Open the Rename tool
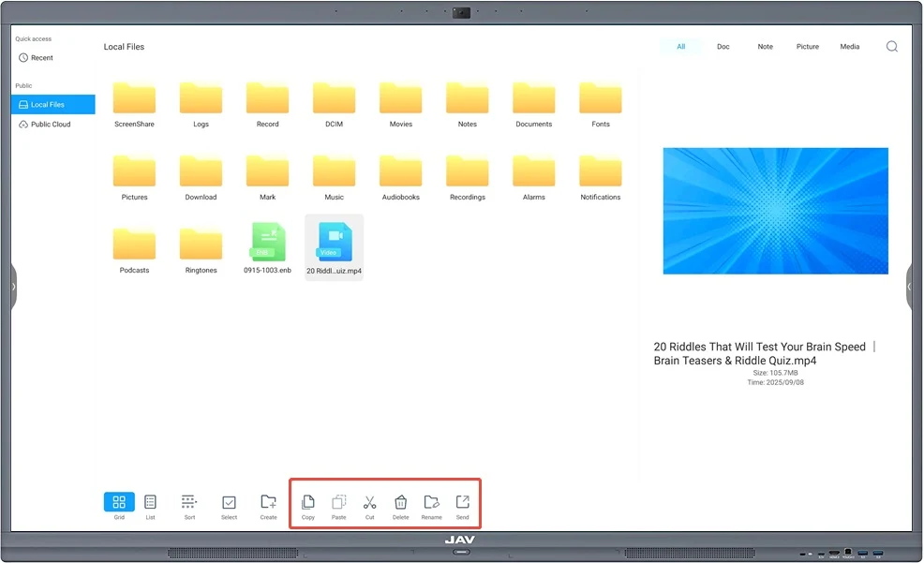 431,501
